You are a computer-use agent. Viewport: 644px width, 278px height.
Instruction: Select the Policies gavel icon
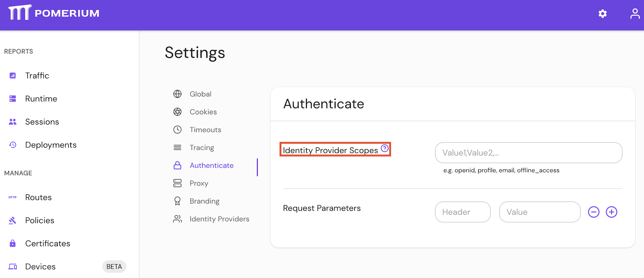pyautogui.click(x=12, y=220)
